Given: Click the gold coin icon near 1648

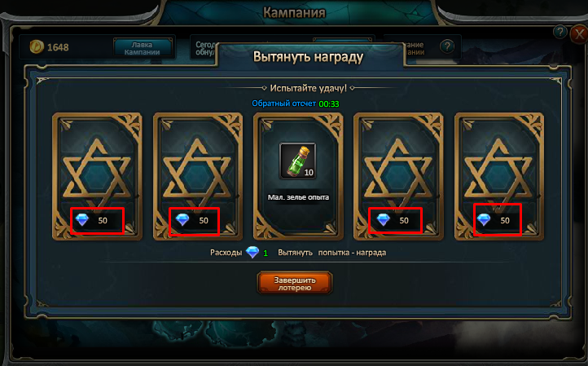Looking at the screenshot, I should coord(37,47).
